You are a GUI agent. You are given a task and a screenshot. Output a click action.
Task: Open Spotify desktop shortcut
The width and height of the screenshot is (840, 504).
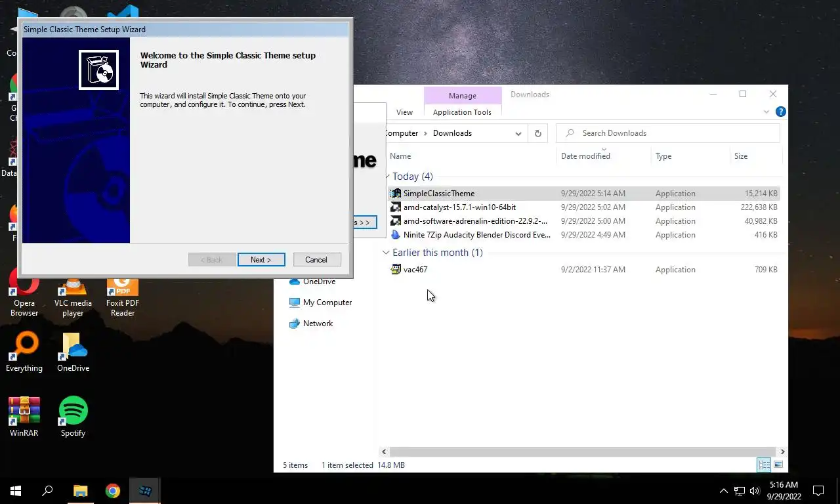pyautogui.click(x=73, y=417)
